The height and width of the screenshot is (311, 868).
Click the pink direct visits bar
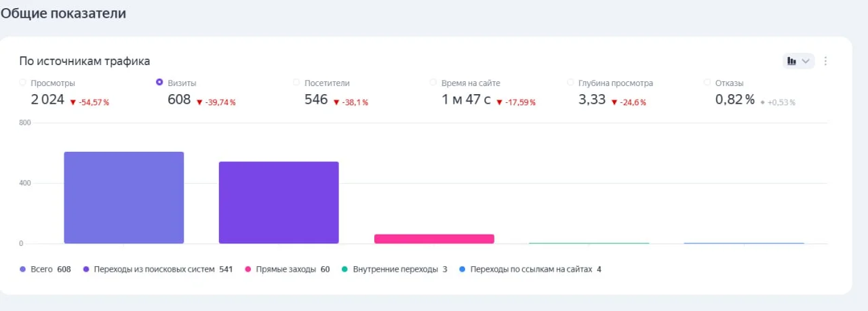(434, 239)
